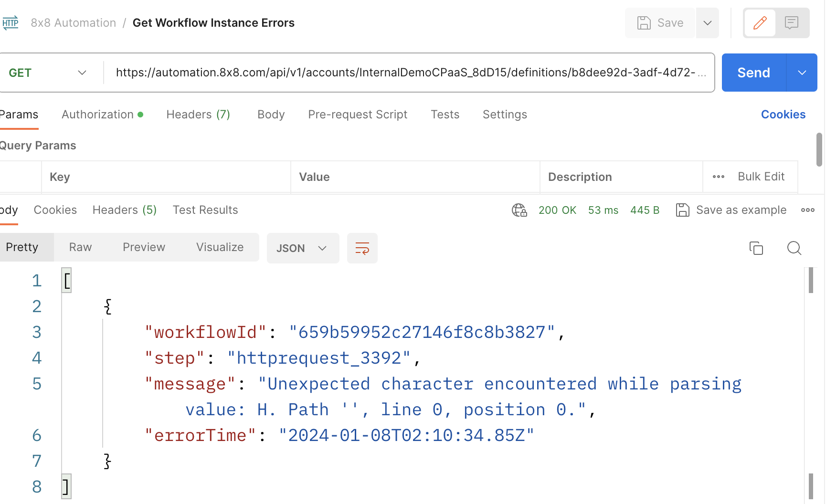The image size is (826, 504).
Task: Open the Send button options arrow
Action: pyautogui.click(x=802, y=73)
